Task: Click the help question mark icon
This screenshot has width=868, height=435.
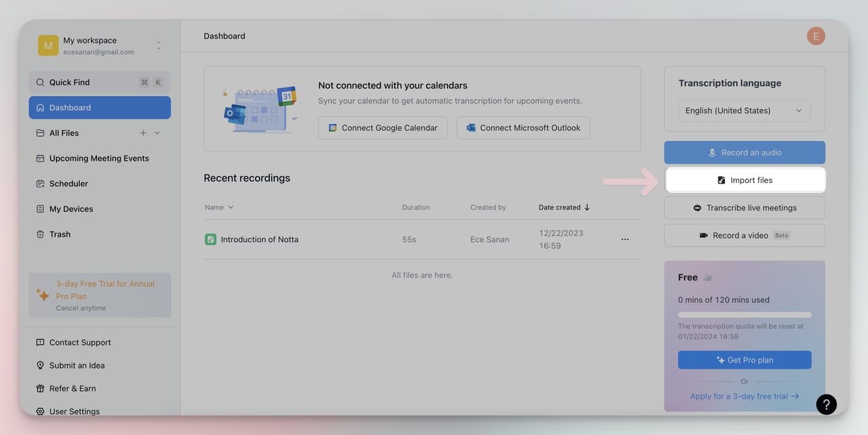Action: pos(826,404)
